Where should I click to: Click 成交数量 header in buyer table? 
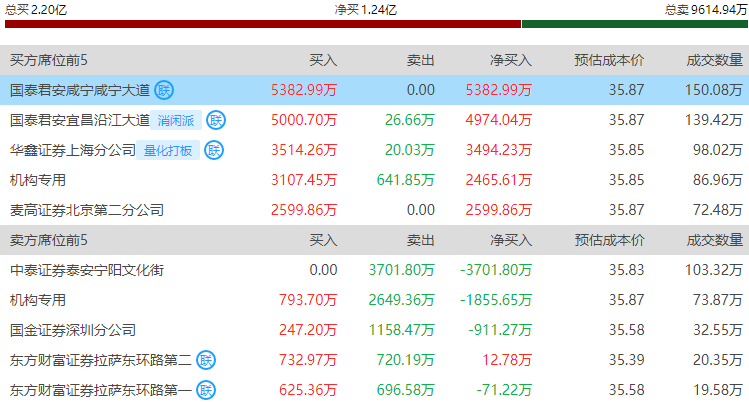pos(715,60)
